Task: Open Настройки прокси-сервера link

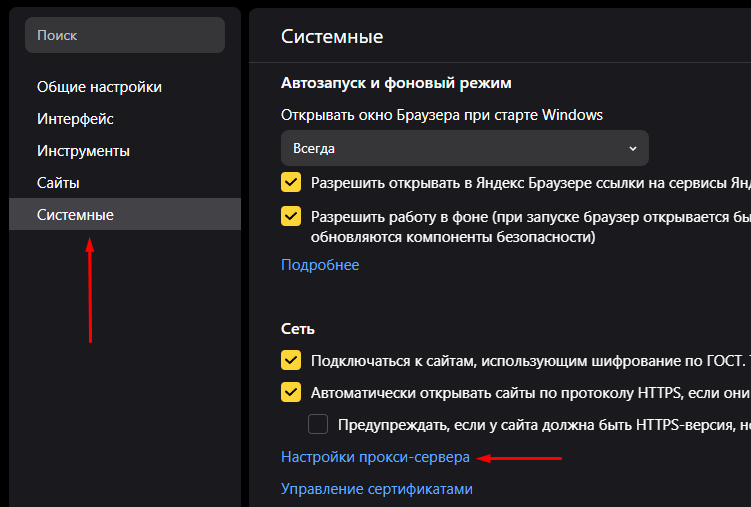Action: tap(375, 457)
